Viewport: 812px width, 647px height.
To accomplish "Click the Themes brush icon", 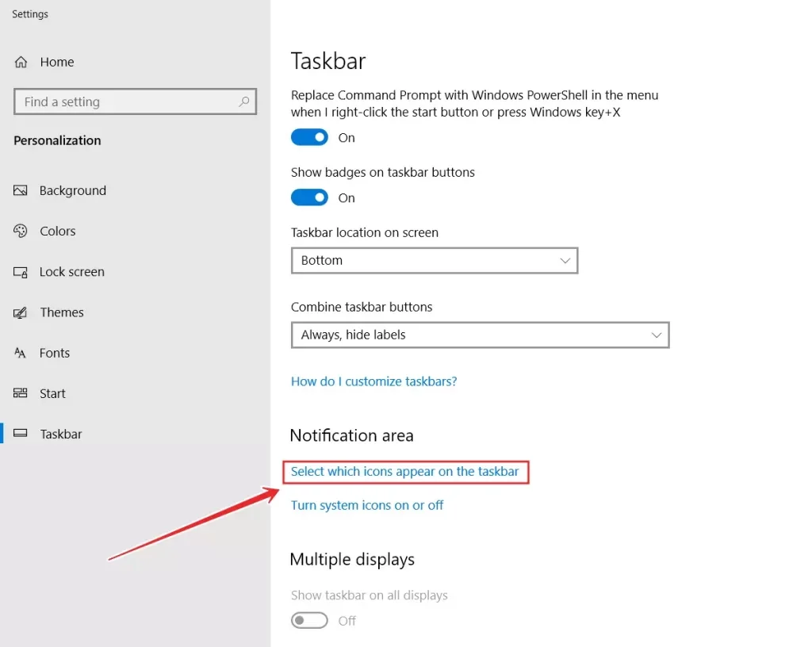I will [20, 312].
